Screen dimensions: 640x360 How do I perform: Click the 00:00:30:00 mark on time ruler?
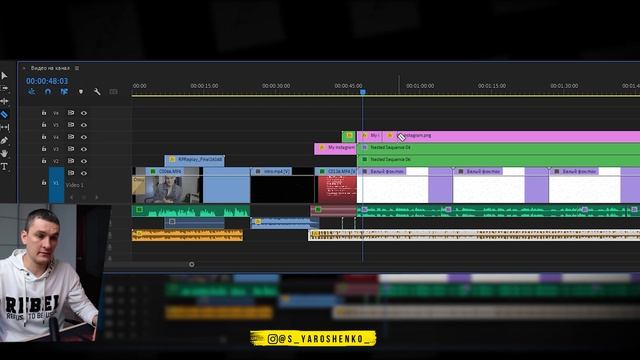click(x=276, y=86)
